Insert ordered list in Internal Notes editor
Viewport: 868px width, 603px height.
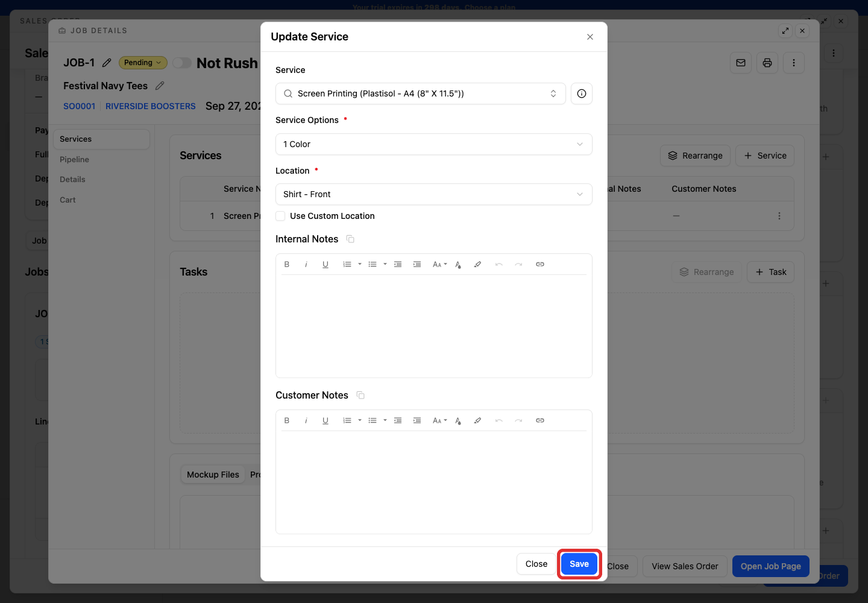coord(347,264)
